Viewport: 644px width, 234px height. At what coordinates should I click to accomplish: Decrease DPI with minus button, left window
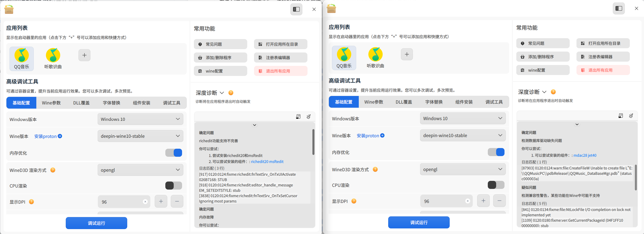pyautogui.click(x=177, y=201)
